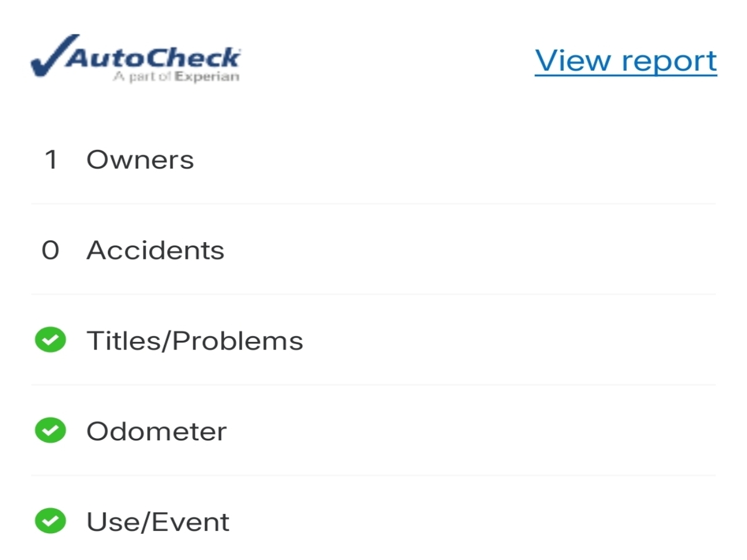747x560 pixels.
Task: Click the green check beside Titles/Problems
Action: (x=51, y=340)
